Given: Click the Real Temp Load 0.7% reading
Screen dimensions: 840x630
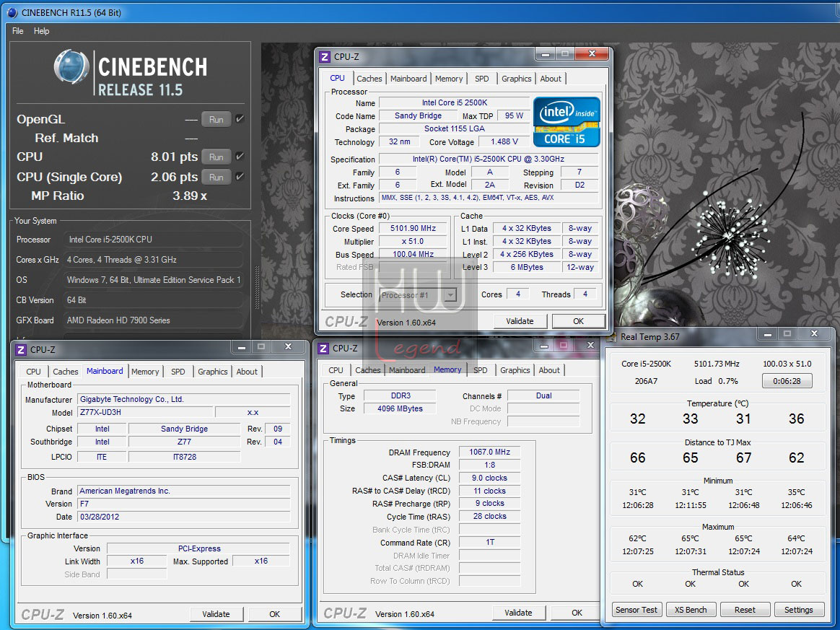Looking at the screenshot, I should click(717, 382).
